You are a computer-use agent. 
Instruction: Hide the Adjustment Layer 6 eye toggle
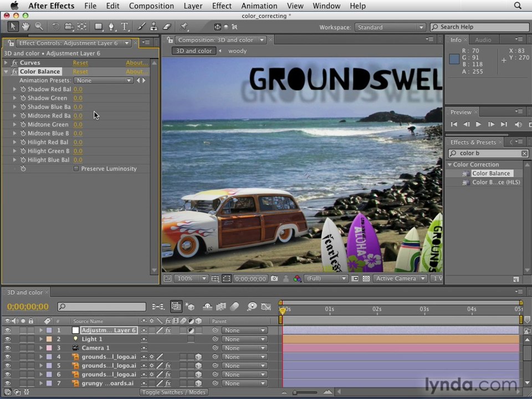point(7,330)
